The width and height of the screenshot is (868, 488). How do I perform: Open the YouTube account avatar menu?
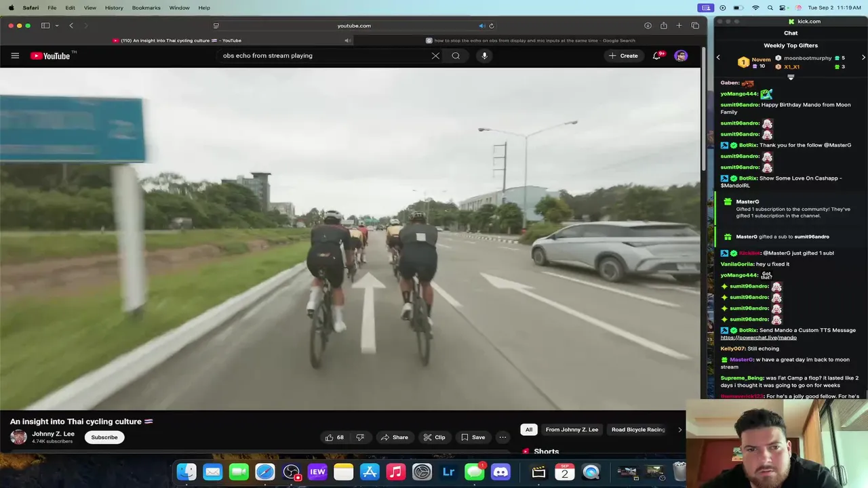681,56
